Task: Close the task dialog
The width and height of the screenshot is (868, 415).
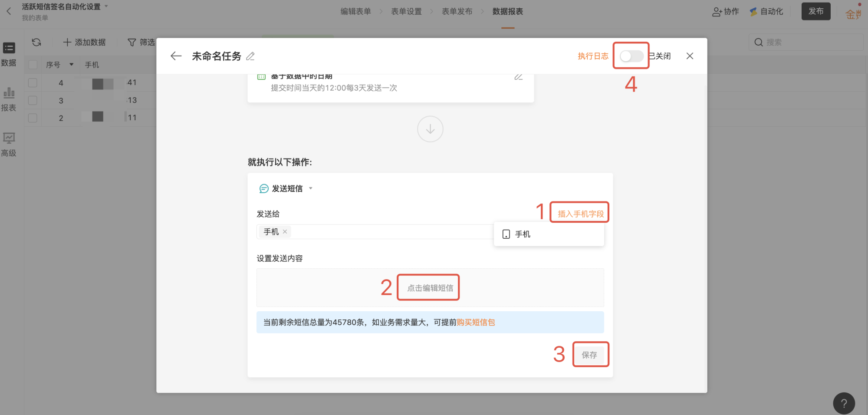Action: tap(690, 56)
